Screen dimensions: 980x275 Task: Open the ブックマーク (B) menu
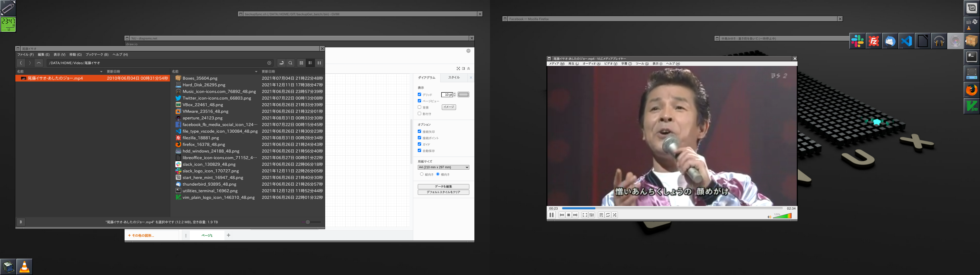coord(97,55)
